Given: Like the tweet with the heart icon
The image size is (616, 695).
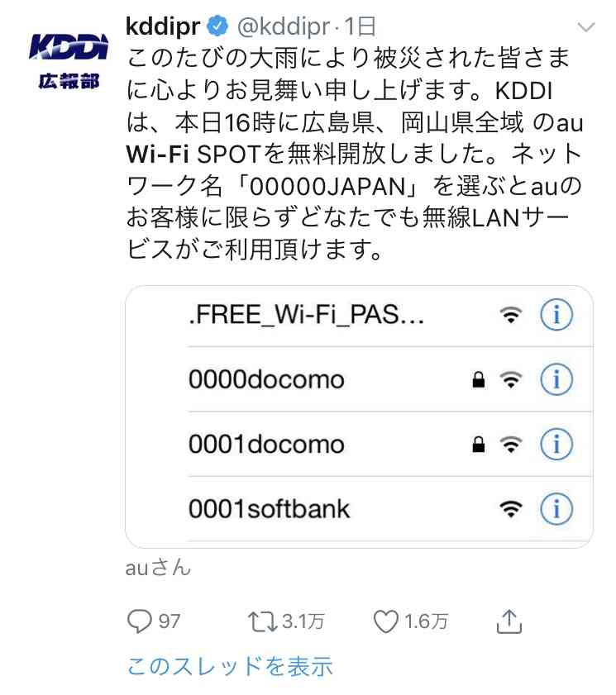Looking at the screenshot, I should point(385,621).
